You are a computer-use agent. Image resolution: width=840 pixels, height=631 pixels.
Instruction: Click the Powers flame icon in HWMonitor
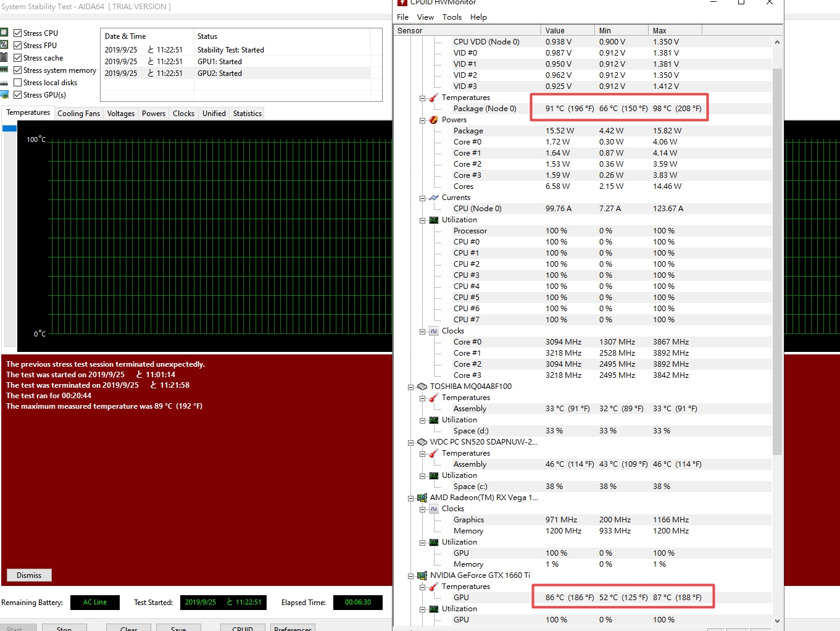434,120
